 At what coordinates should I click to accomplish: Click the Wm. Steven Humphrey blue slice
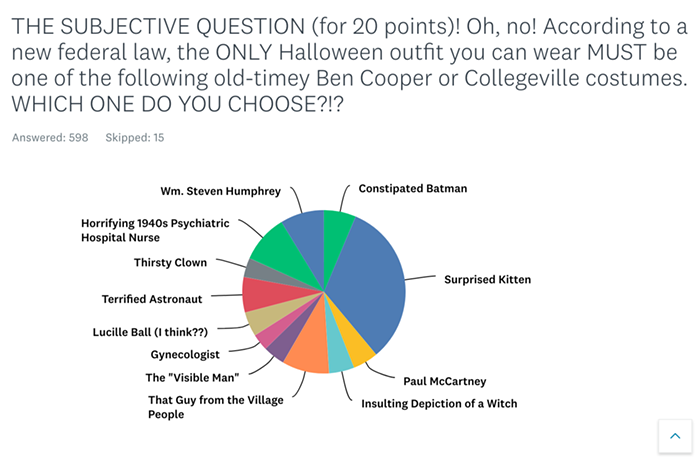307,237
